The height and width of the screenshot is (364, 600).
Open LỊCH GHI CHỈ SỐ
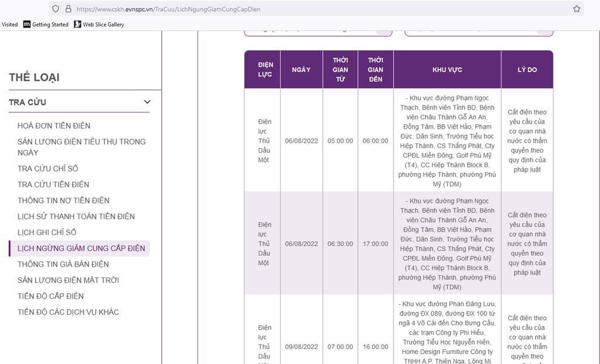coord(47,232)
